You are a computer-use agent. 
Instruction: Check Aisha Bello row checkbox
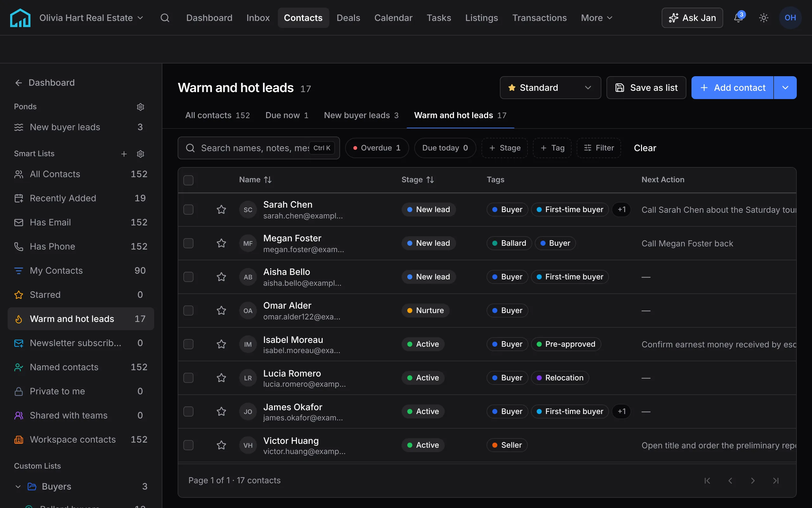[188, 277]
